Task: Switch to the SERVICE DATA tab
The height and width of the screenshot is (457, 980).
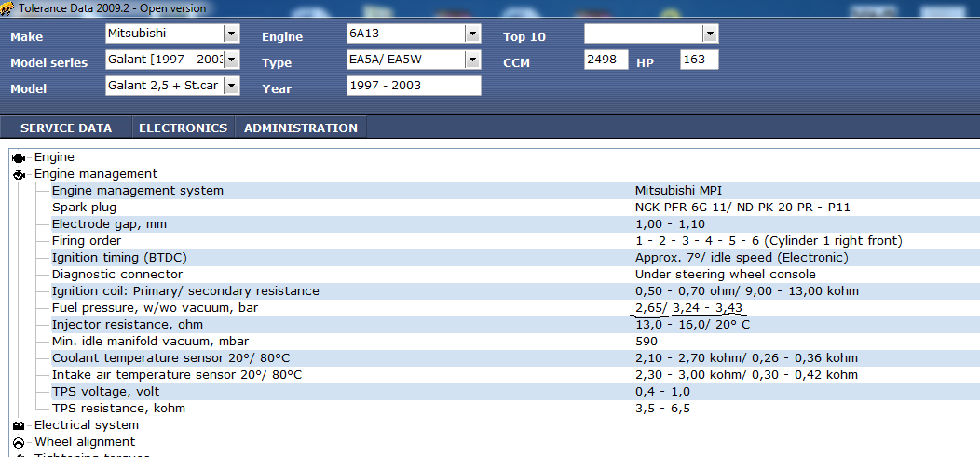Action: pyautogui.click(x=66, y=128)
